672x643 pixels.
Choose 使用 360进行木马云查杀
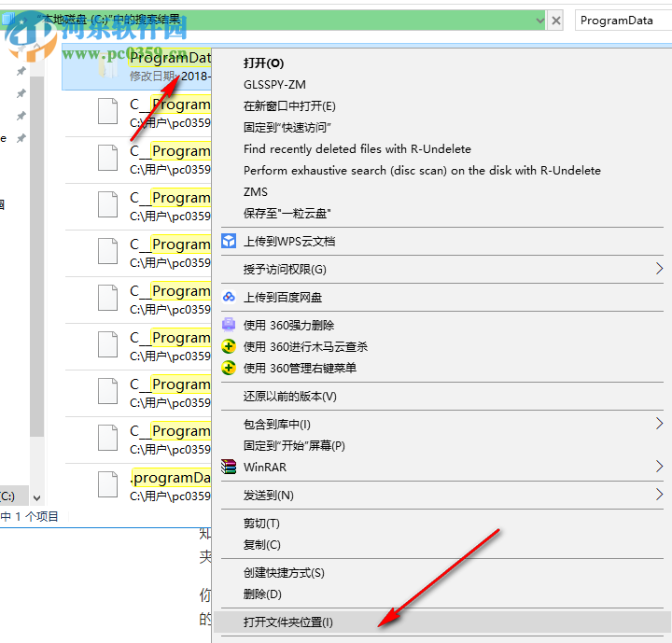pyautogui.click(x=305, y=346)
